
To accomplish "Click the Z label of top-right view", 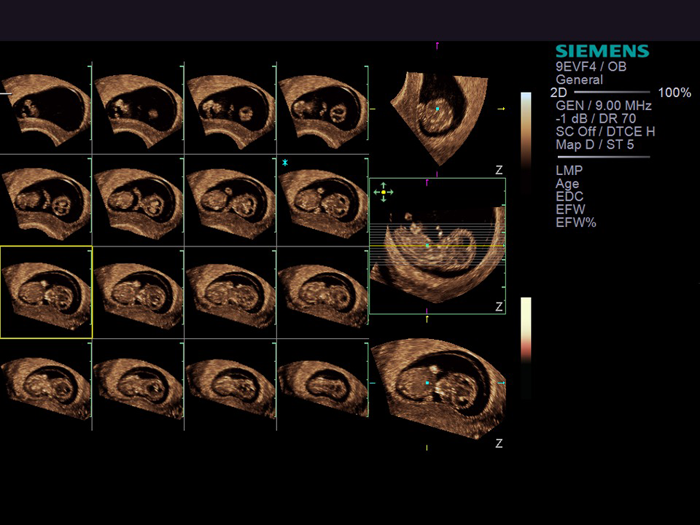I will 499,170.
